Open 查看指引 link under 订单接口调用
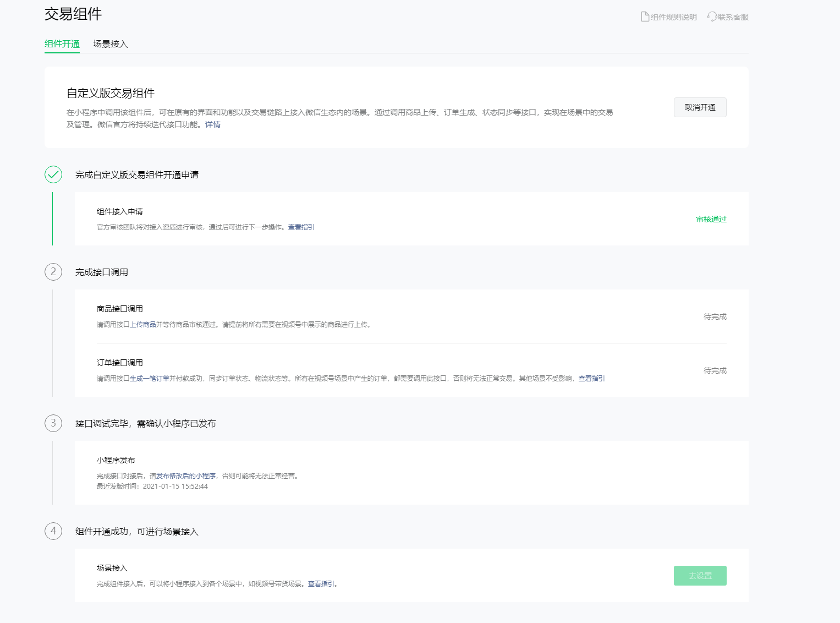Image resolution: width=840 pixels, height=623 pixels. click(x=591, y=379)
